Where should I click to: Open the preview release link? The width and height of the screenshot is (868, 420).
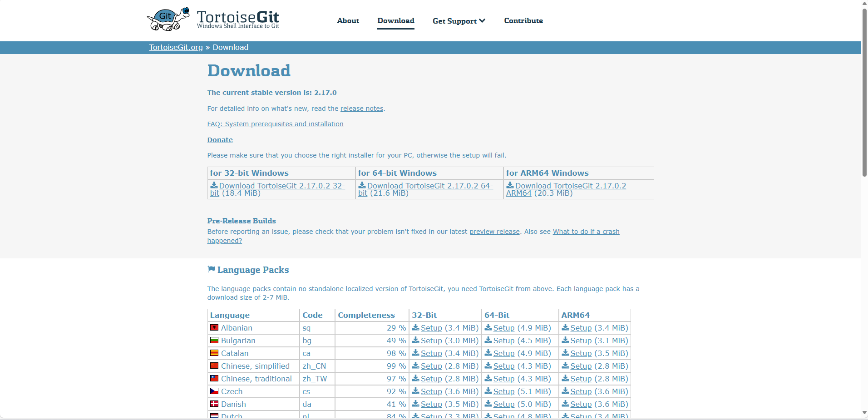(x=494, y=232)
